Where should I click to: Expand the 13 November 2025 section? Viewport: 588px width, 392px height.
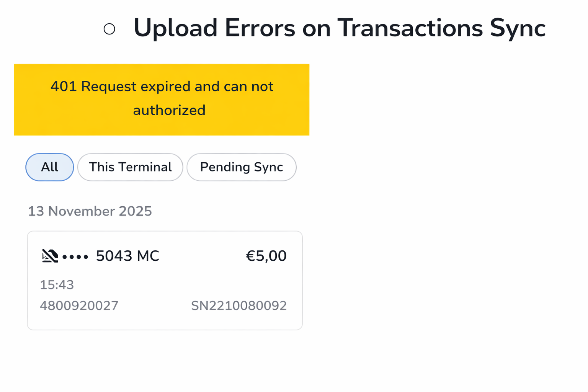click(x=90, y=211)
